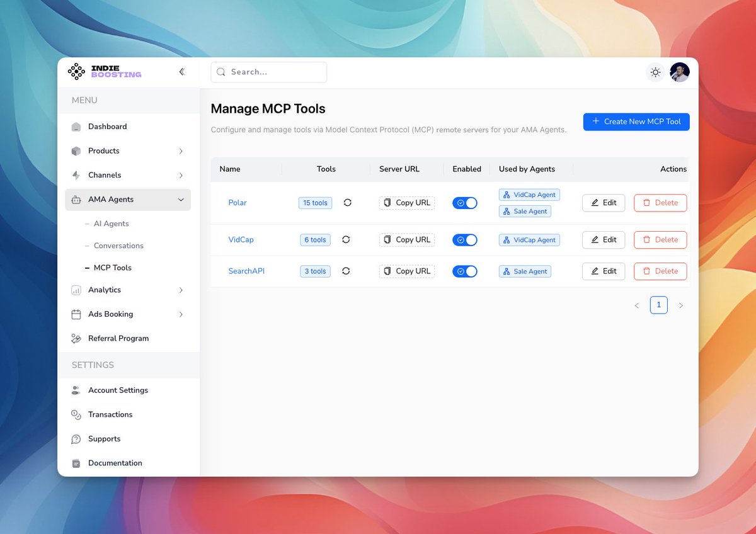
Task: Click the Dashboard sidebar icon
Action: pyautogui.click(x=76, y=127)
